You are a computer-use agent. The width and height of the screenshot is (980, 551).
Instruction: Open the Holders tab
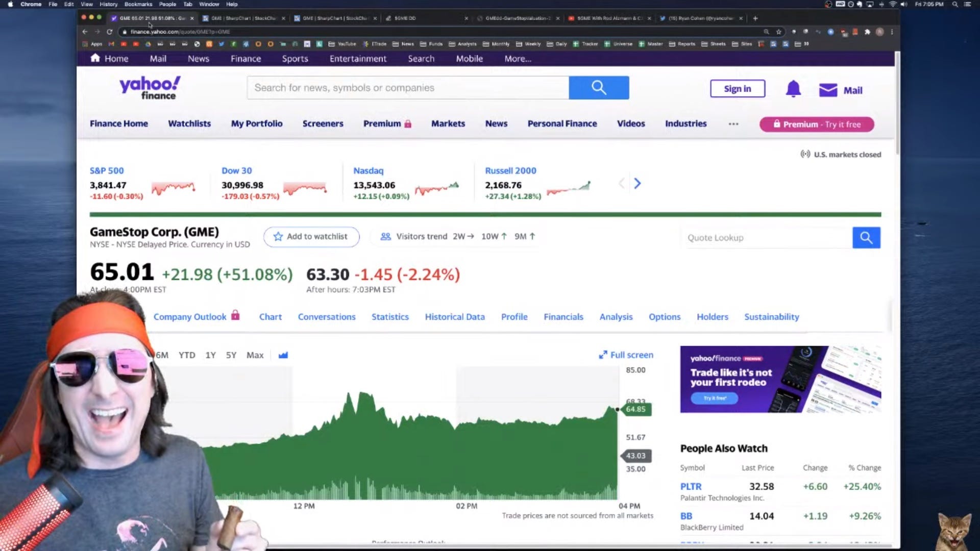coord(713,317)
